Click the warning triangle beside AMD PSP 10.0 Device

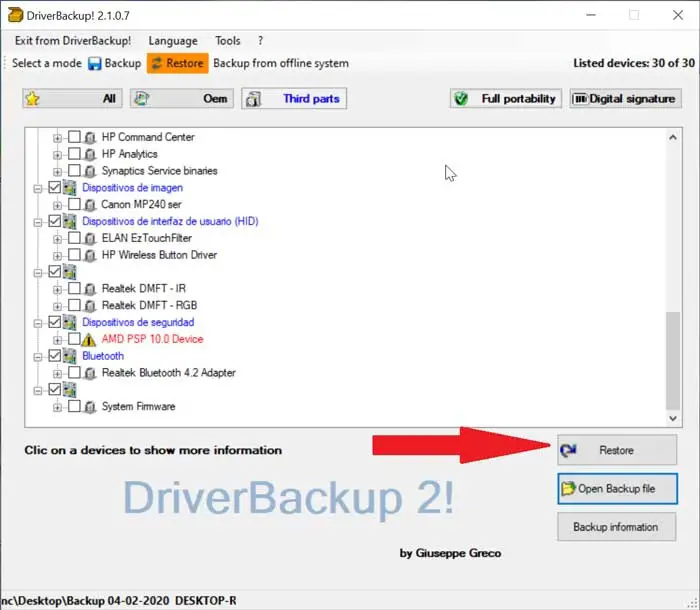click(x=89, y=340)
